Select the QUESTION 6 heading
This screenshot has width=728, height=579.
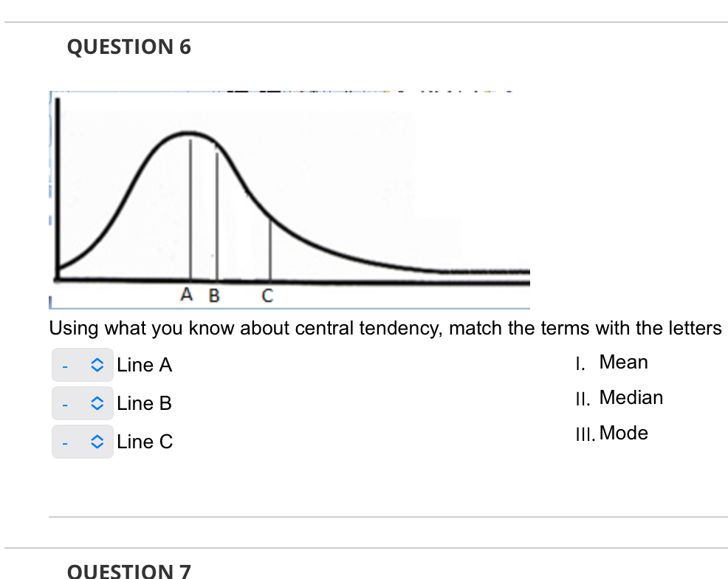click(x=129, y=47)
